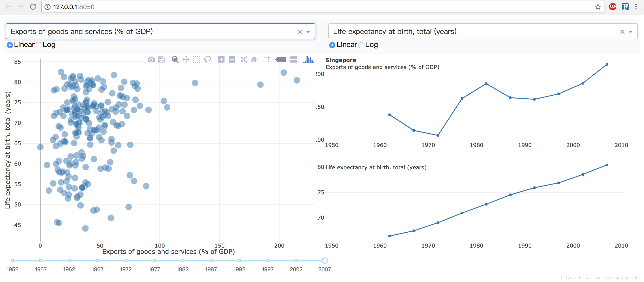Click the Zoom out minus icon
The image size is (644, 282).
point(232,59)
